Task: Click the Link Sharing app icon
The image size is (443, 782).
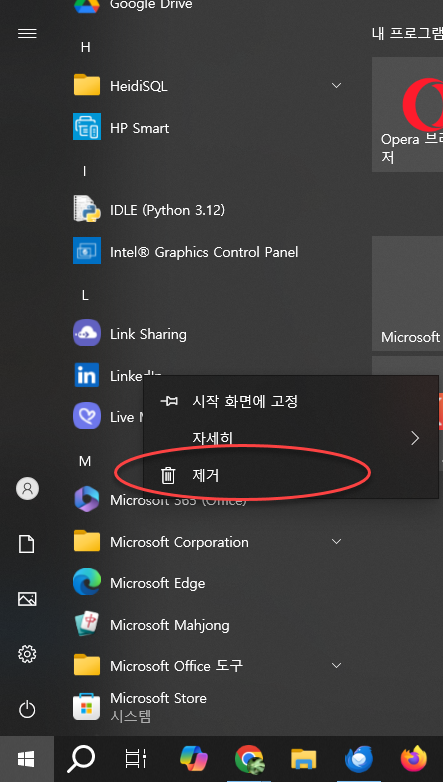Action: pyautogui.click(x=87, y=333)
